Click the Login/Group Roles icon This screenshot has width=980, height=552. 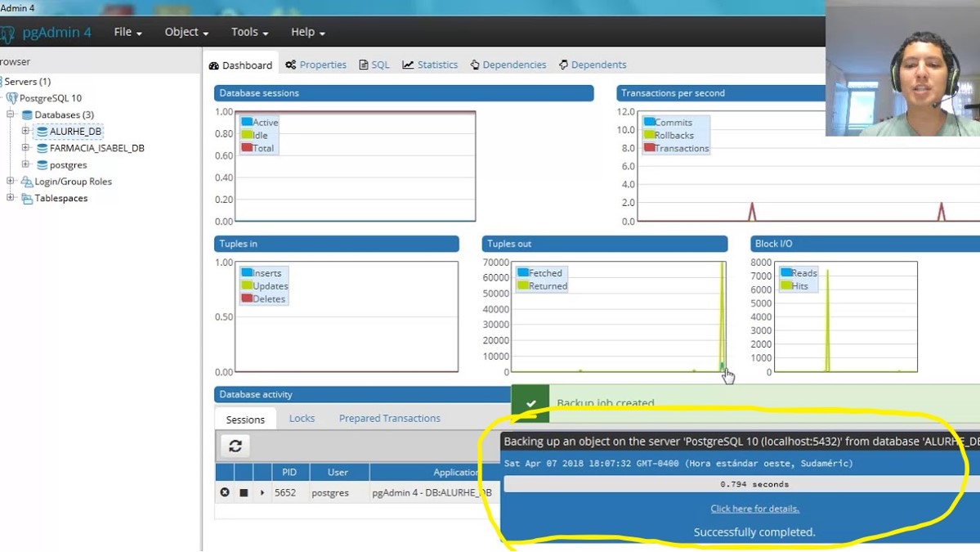click(27, 182)
